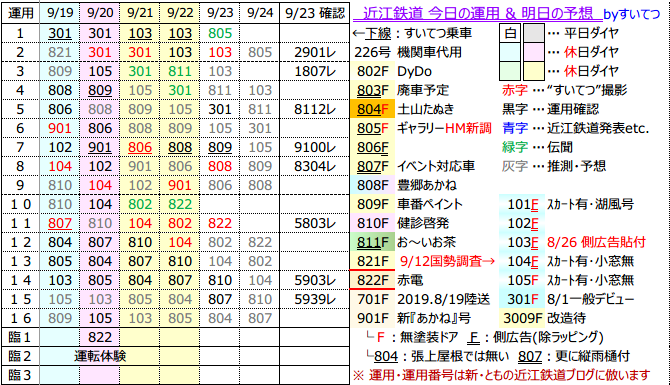Select the 灰字 推測・予想 legend line
This screenshot has width=670, height=385.
[554, 166]
